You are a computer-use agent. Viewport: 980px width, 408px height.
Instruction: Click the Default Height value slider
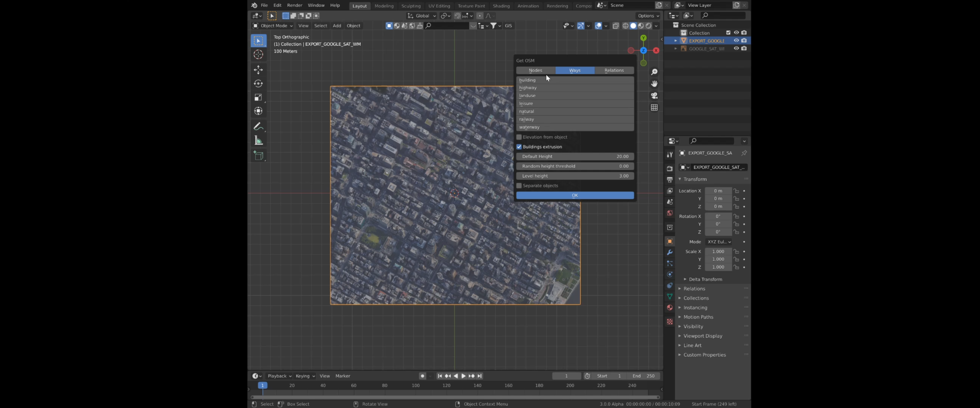pyautogui.click(x=574, y=156)
